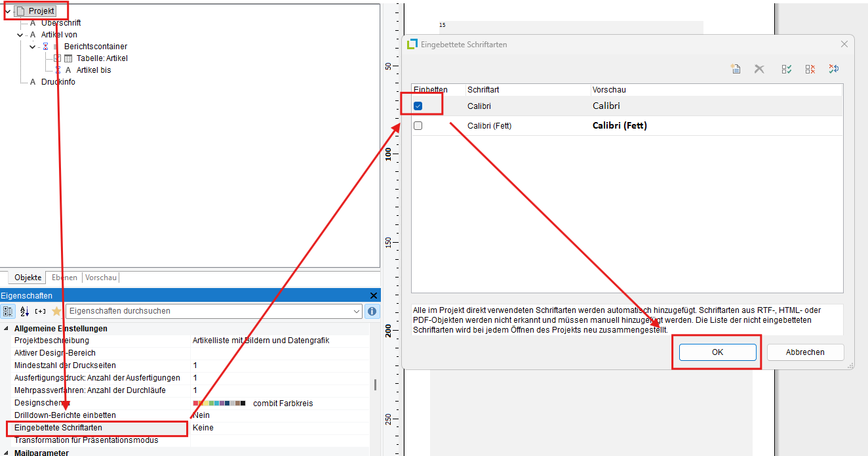Open the property search dropdown arrow

[357, 311]
